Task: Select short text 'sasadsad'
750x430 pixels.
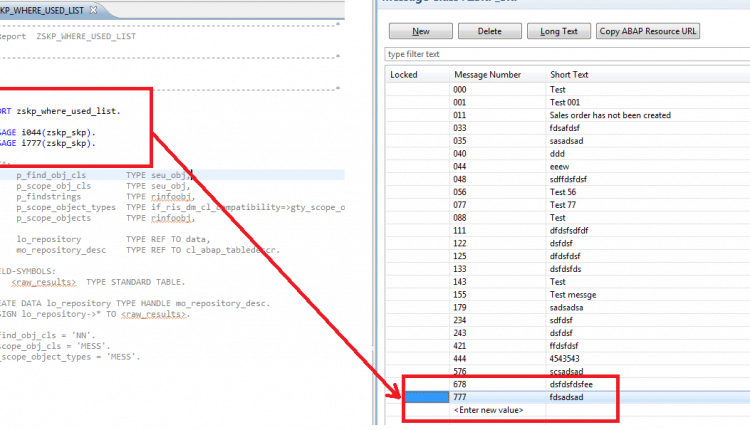Action: [x=566, y=141]
